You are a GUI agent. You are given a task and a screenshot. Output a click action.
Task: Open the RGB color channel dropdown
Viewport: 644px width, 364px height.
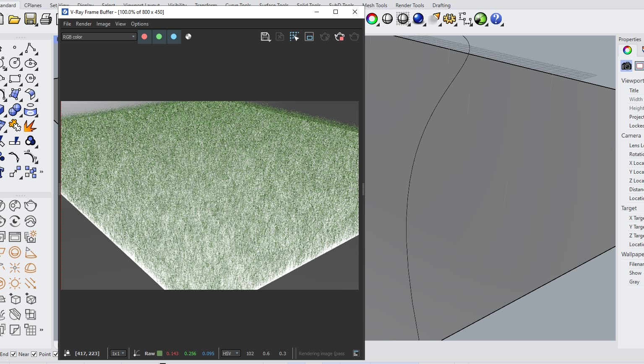coord(99,36)
